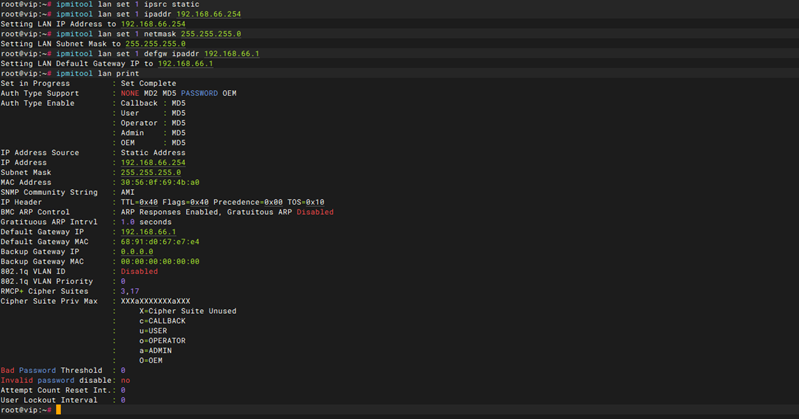This screenshot has width=799, height=419.
Task: Click the 'ipmitool lan print' command
Action: click(x=97, y=73)
